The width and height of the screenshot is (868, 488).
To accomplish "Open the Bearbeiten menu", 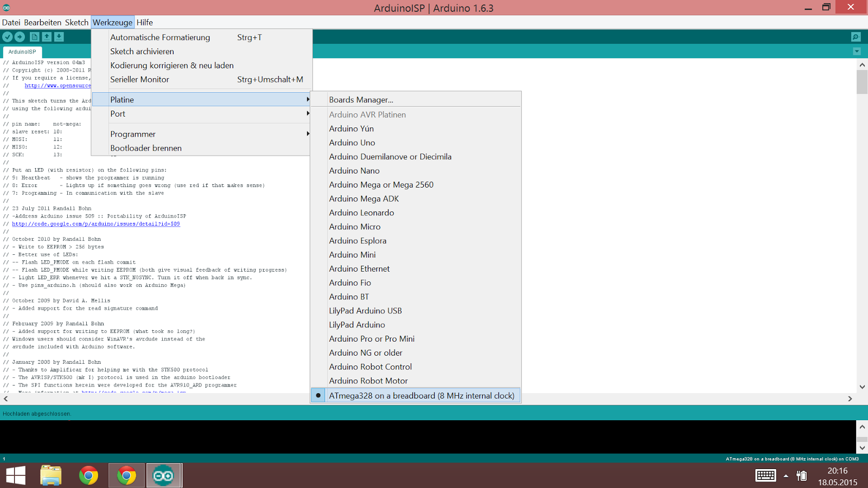I will tap(42, 22).
